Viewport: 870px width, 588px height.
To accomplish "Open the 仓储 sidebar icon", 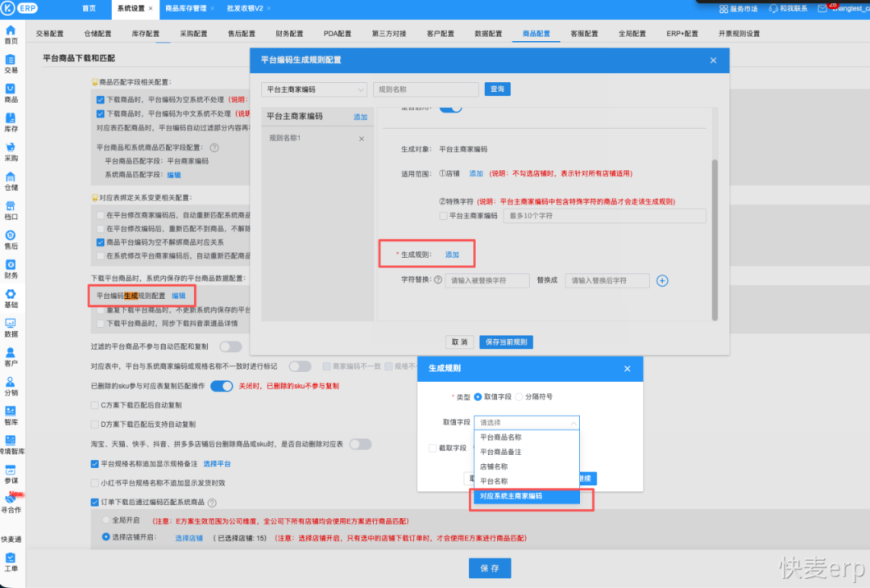I will tap(10, 177).
